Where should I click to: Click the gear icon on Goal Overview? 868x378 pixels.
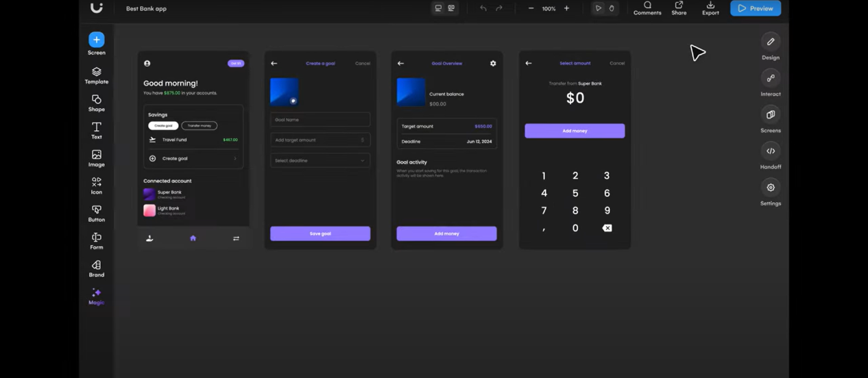[x=493, y=63]
